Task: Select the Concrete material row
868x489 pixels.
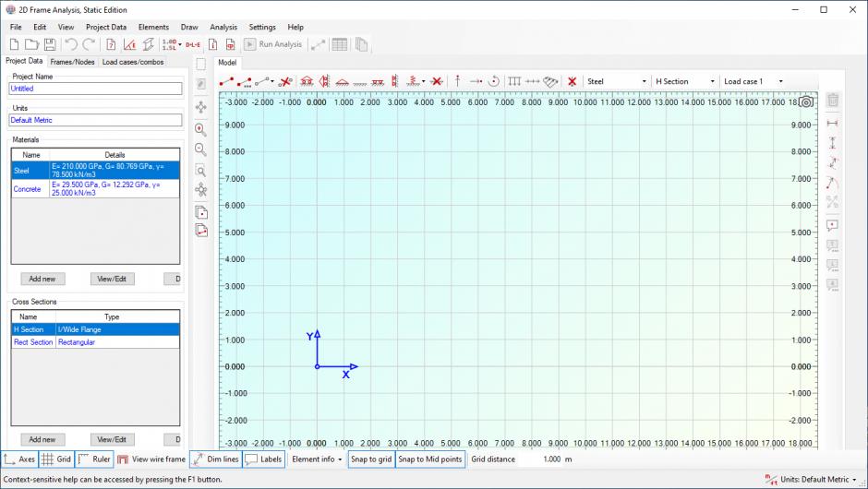Action: pyautogui.click(x=95, y=188)
